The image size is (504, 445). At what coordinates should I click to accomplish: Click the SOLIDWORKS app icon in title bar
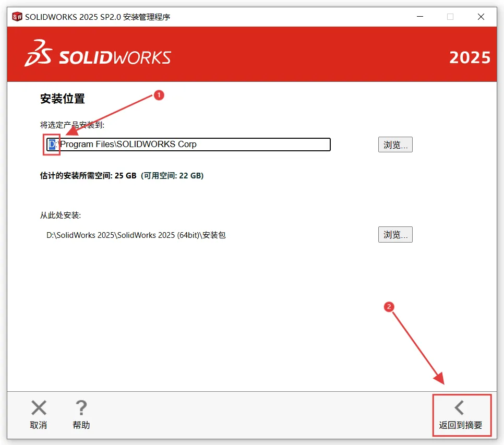point(17,17)
